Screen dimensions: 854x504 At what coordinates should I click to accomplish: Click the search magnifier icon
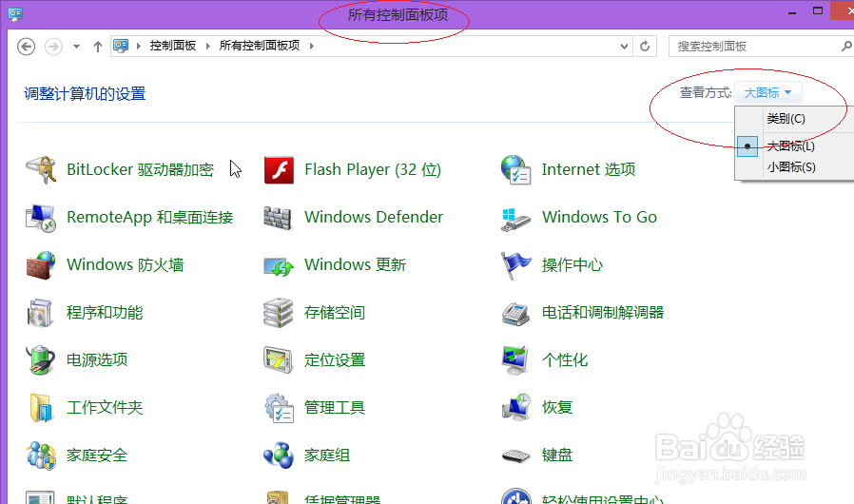click(846, 47)
